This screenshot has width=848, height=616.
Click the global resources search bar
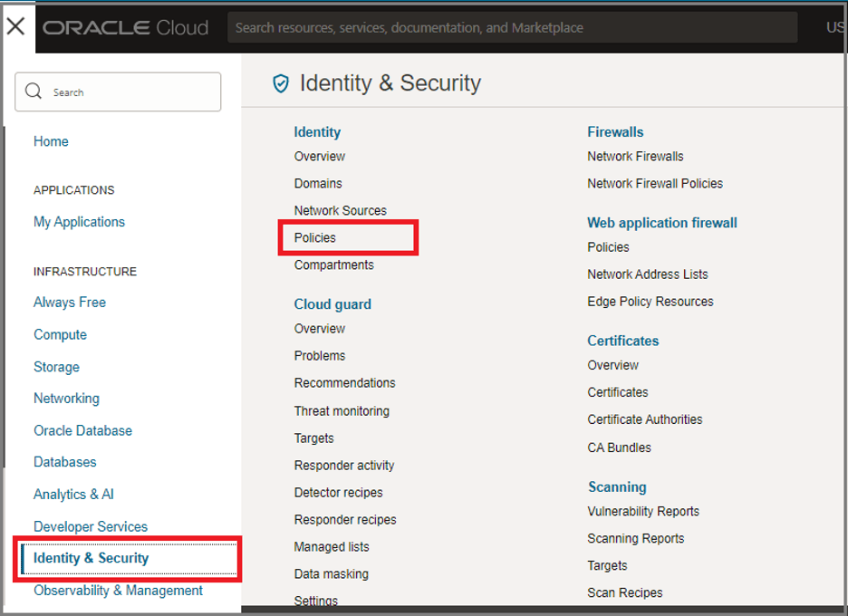tap(512, 27)
